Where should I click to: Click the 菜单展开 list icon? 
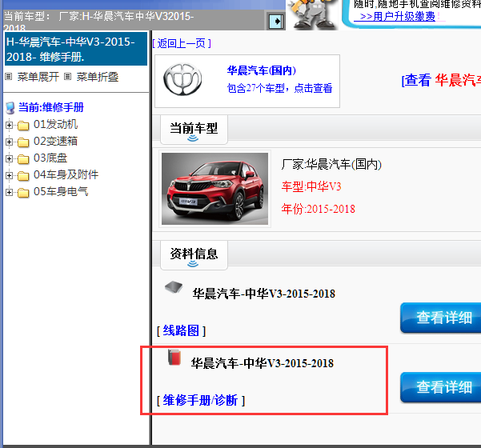tap(9, 77)
